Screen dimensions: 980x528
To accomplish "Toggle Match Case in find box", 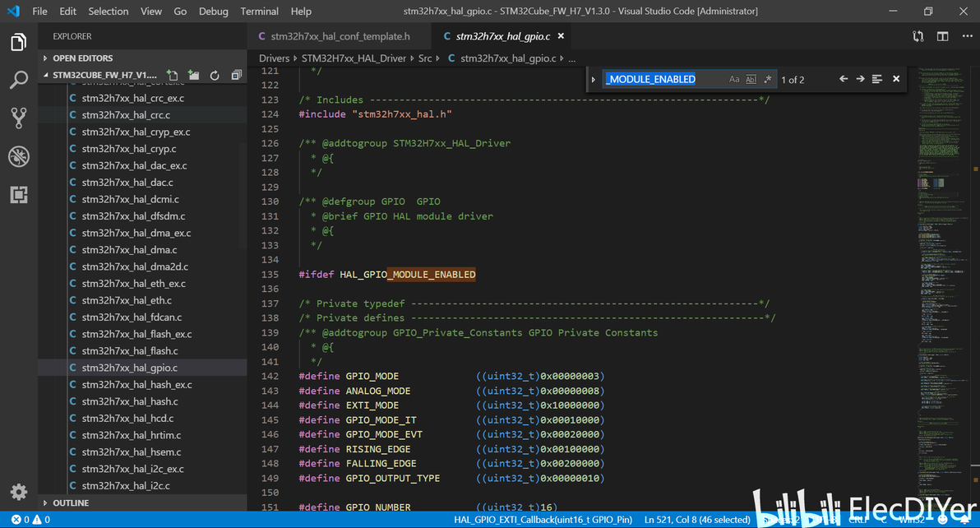I will [734, 80].
